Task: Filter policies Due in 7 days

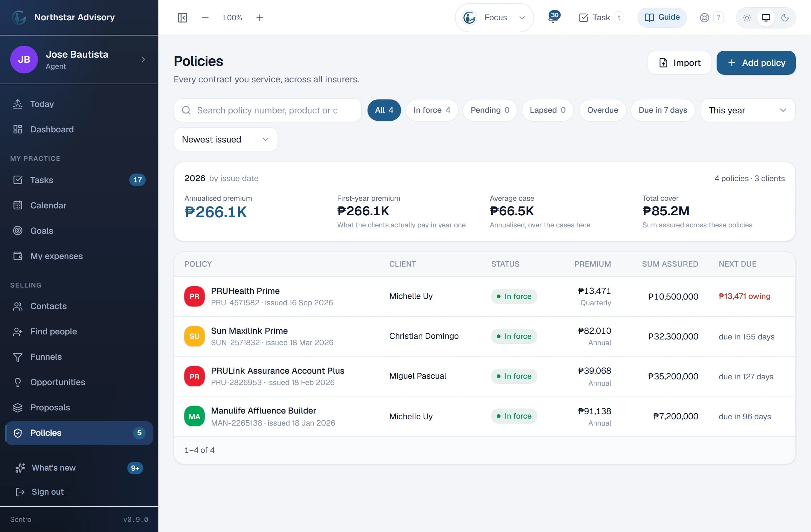Action: pyautogui.click(x=663, y=110)
